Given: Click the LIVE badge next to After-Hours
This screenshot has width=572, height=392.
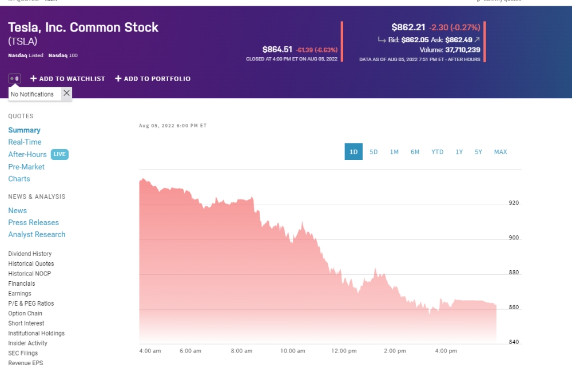Looking at the screenshot, I should point(59,154).
